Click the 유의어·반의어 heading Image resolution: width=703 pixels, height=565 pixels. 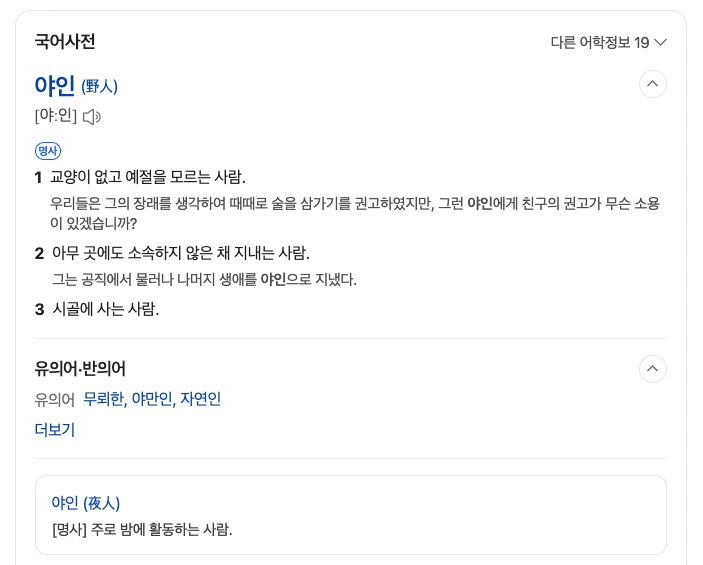(x=80, y=369)
